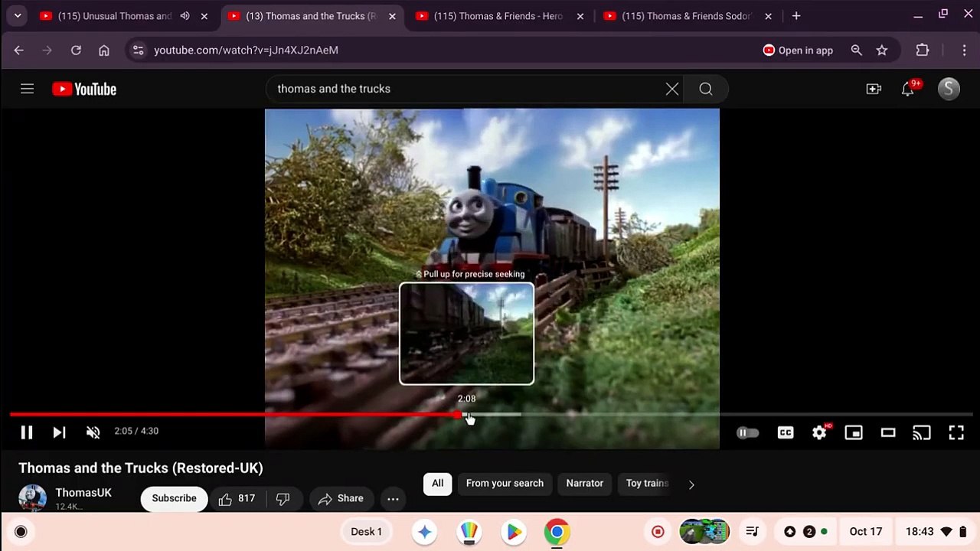Switch to Thomas & Friends Hero tab

[498, 16]
